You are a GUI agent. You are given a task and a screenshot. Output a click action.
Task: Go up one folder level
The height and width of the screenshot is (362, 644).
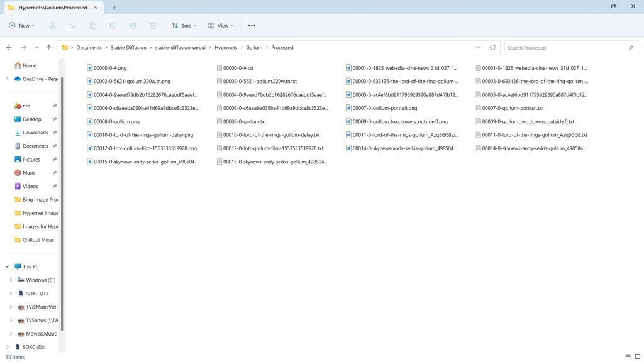[x=48, y=48]
